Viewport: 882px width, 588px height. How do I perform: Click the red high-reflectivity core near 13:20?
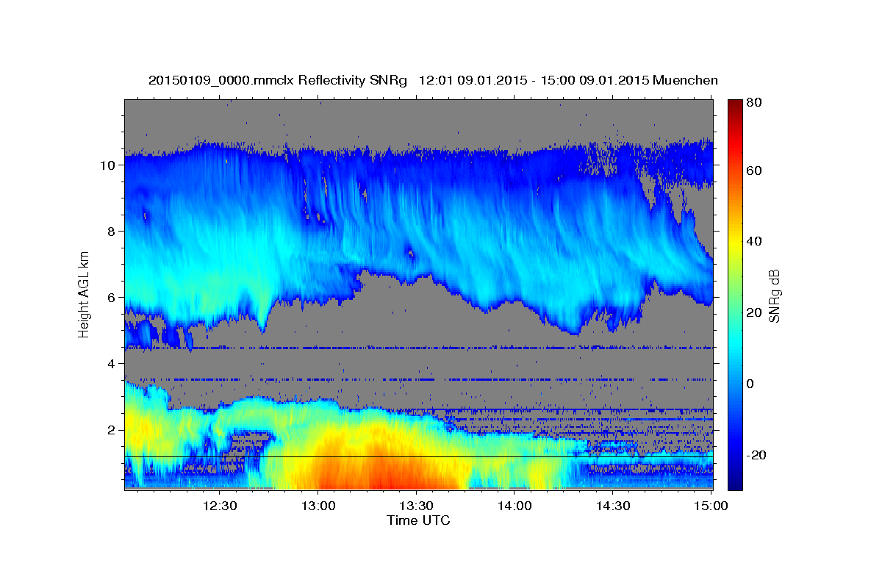click(x=386, y=470)
